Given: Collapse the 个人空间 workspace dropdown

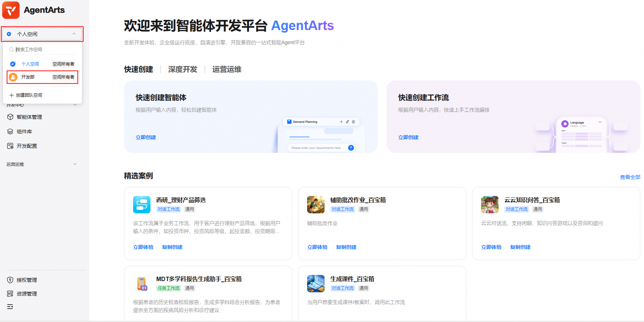Looking at the screenshot, I should 74,34.
